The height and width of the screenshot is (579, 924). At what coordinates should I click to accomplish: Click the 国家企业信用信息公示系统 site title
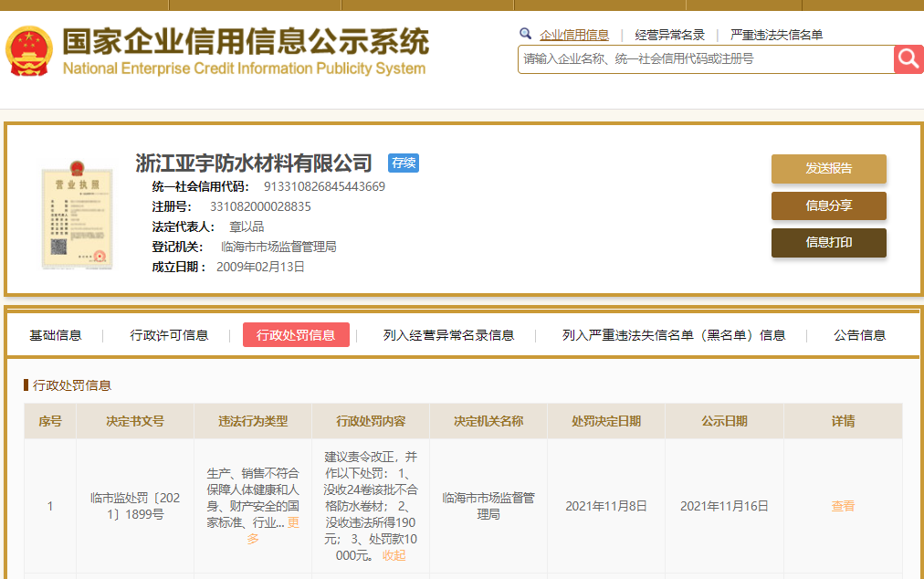coord(246,41)
